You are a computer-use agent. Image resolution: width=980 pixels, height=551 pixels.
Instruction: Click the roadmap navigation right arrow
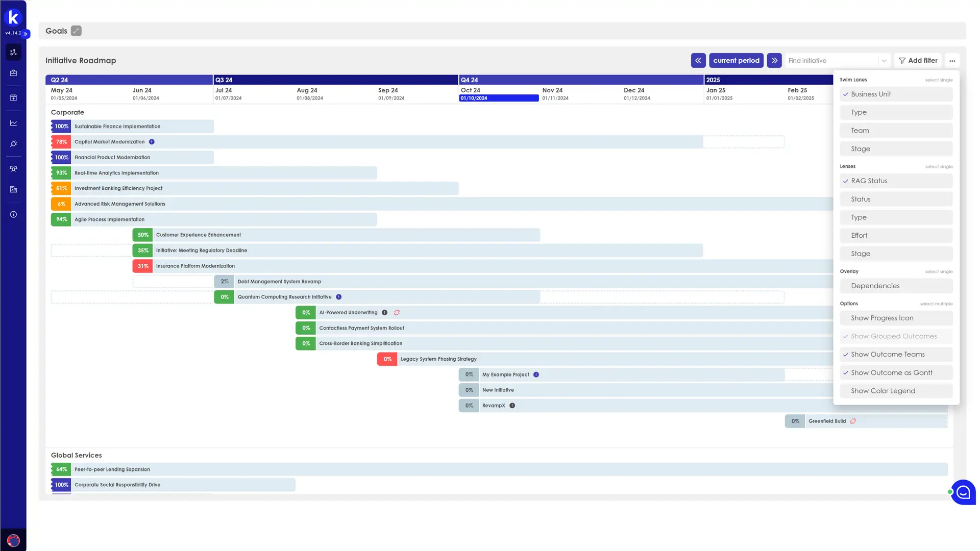pyautogui.click(x=775, y=61)
